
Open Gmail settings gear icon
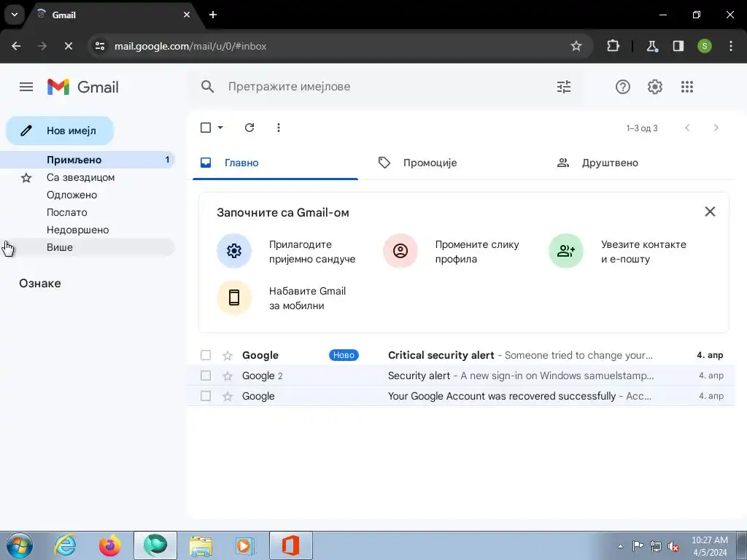click(654, 87)
